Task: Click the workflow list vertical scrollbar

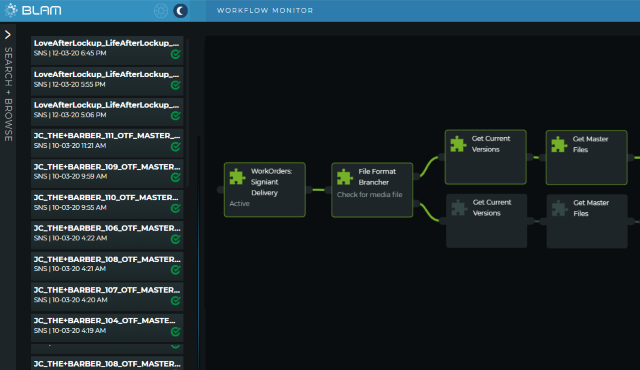Action: pyautogui.click(x=188, y=112)
